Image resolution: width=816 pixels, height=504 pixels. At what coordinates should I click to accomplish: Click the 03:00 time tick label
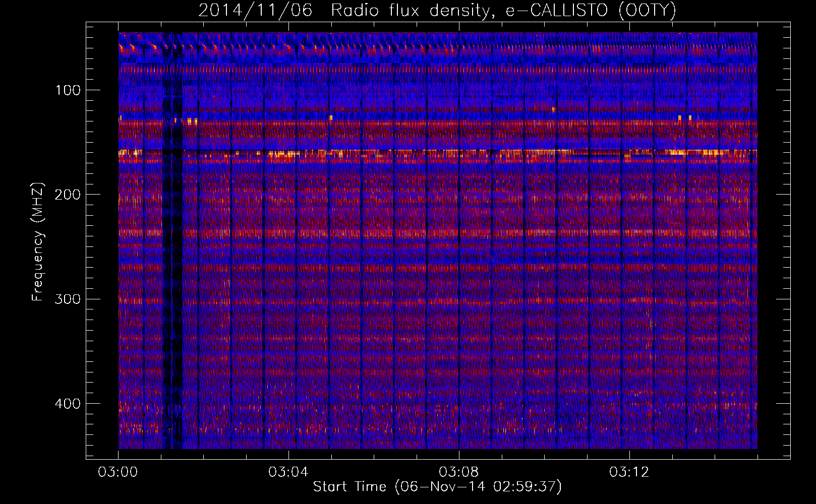click(x=118, y=472)
